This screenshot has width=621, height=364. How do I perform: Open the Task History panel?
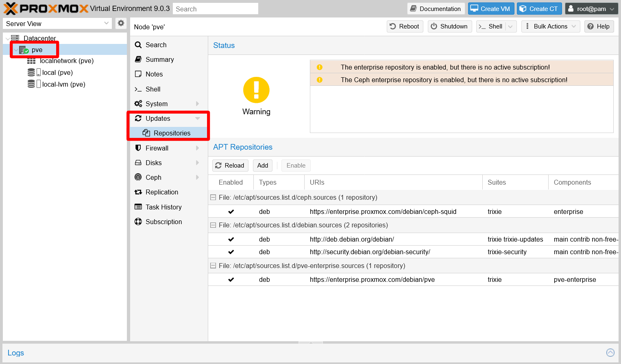point(163,207)
